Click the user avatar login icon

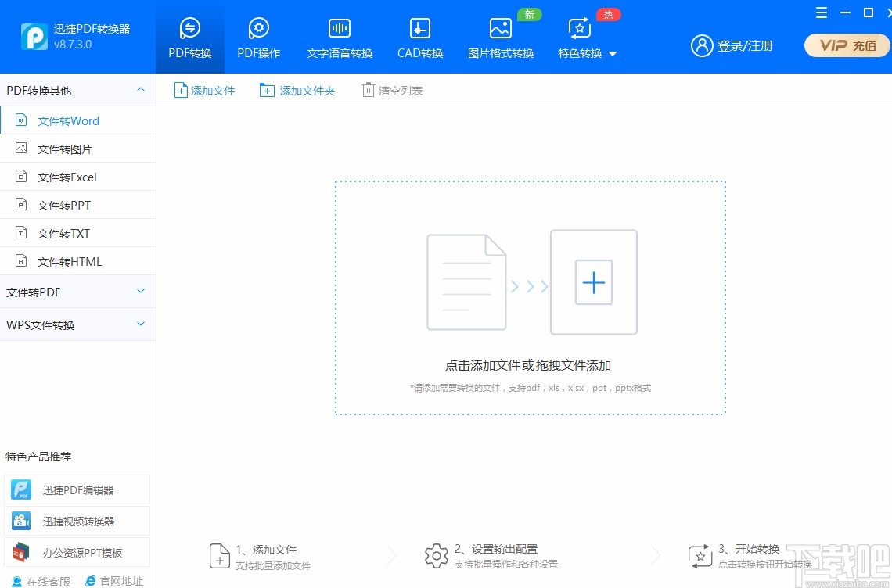702,45
